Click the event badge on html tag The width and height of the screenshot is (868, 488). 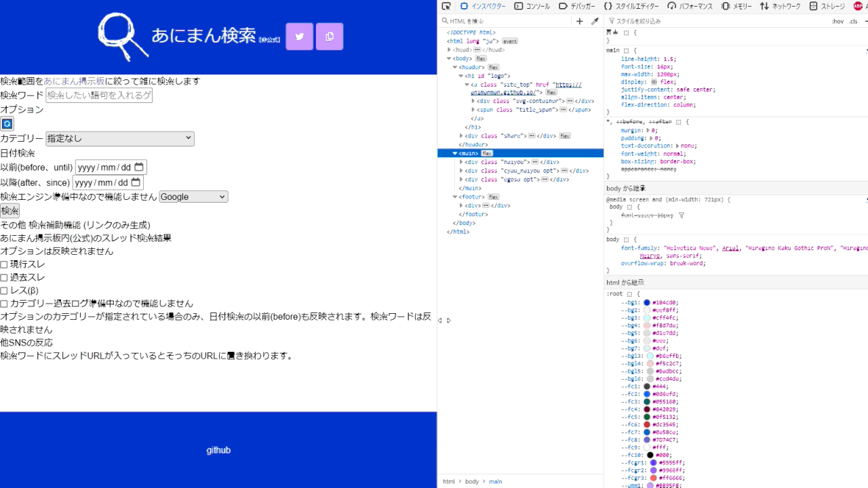[510, 41]
